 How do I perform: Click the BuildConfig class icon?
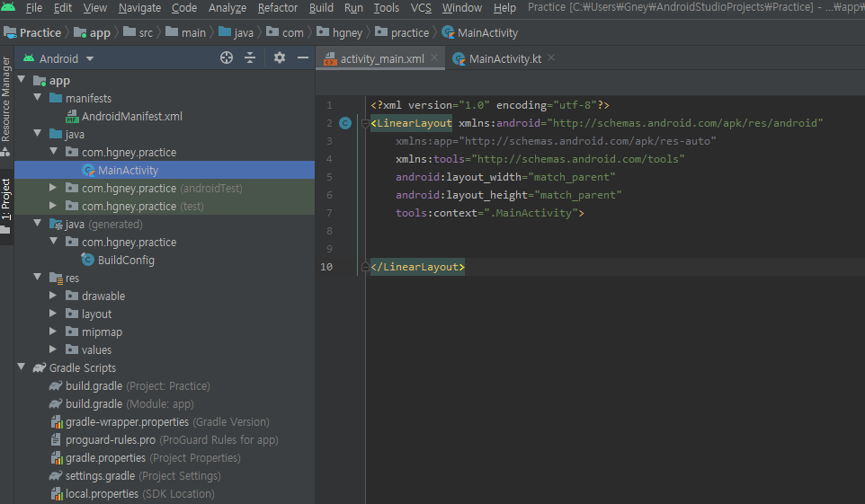88,260
